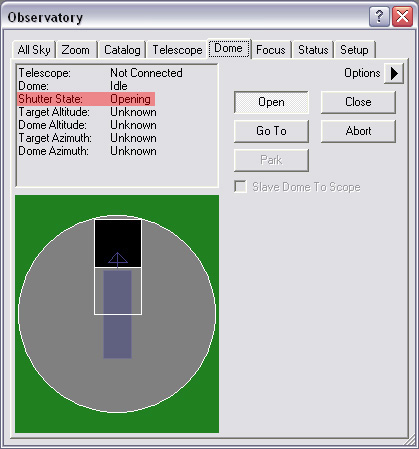Click the telescope pointer triangle in dome view

point(118,259)
